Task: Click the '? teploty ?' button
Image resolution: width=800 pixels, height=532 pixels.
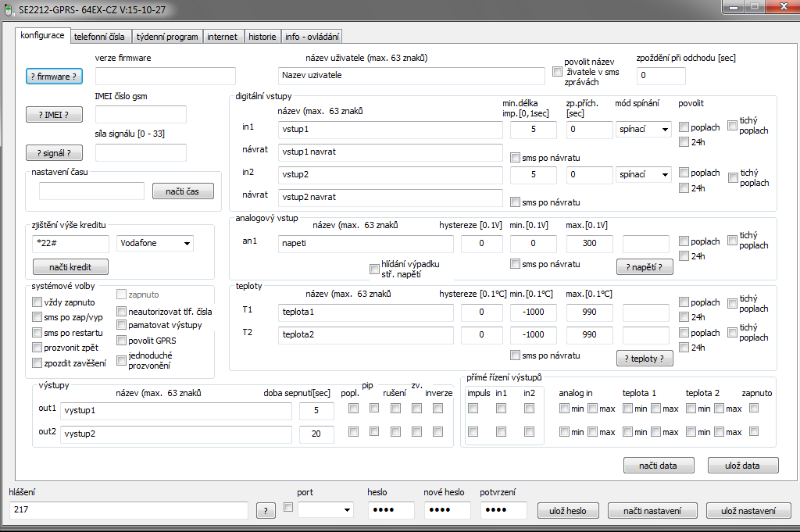Action: (645, 359)
